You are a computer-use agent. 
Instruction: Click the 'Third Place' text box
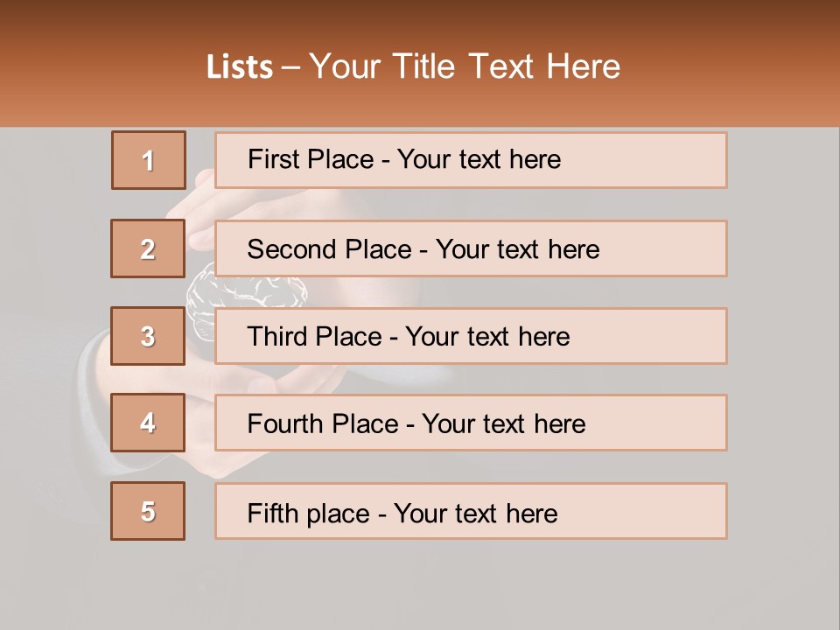click(471, 336)
